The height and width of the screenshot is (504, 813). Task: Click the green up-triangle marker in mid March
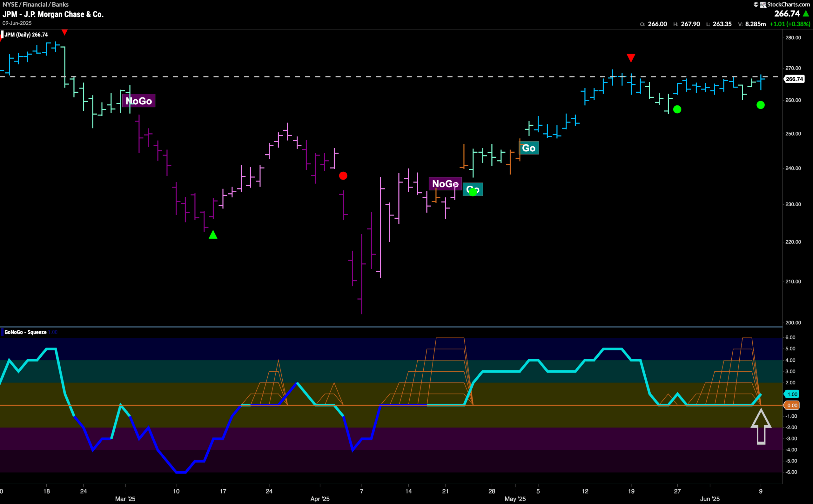(x=213, y=235)
